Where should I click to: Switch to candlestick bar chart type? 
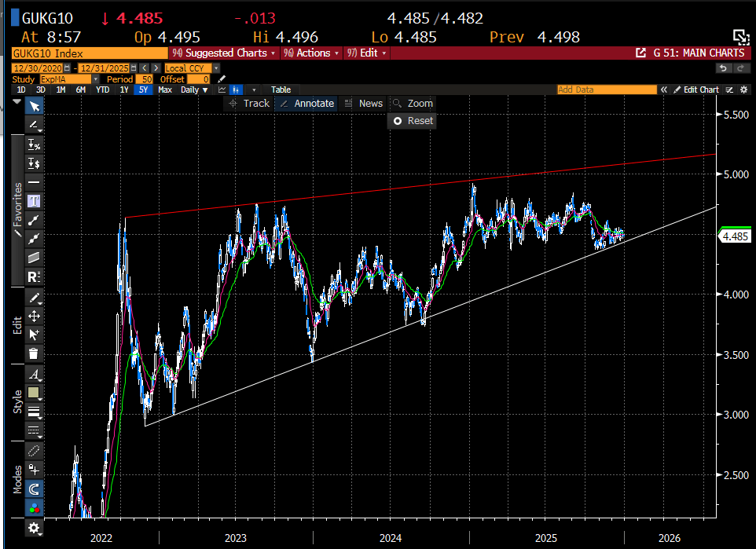point(237,90)
